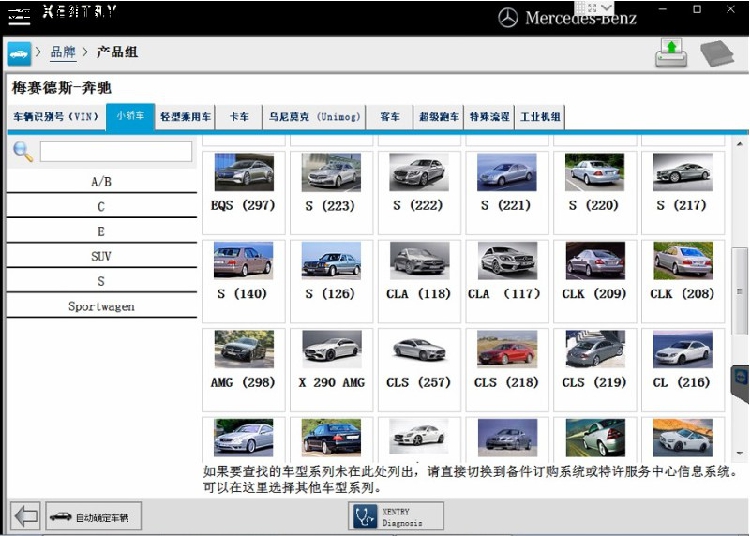Expand the top floating toolbar chevron
750x536 pixels.
tap(606, 7)
